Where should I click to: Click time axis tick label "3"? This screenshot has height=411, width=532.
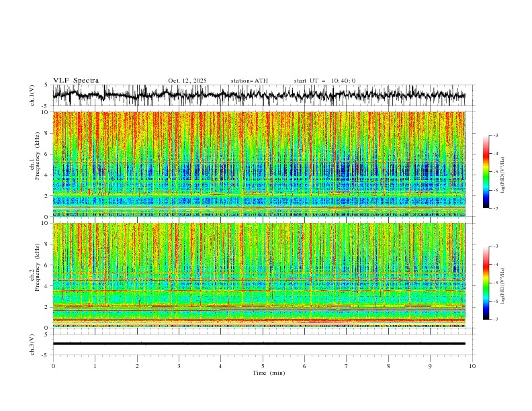[x=179, y=366]
